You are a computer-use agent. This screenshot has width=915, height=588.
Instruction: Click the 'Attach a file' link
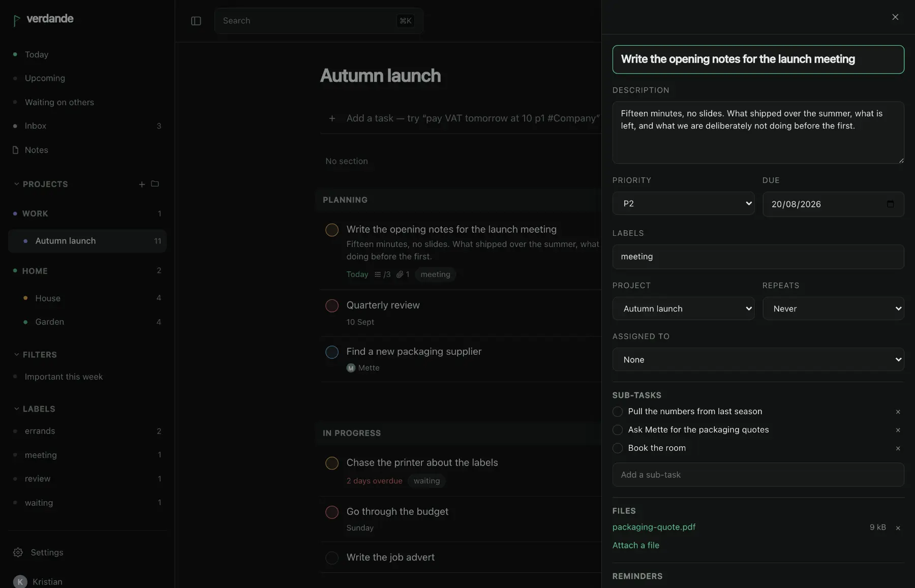(x=635, y=545)
